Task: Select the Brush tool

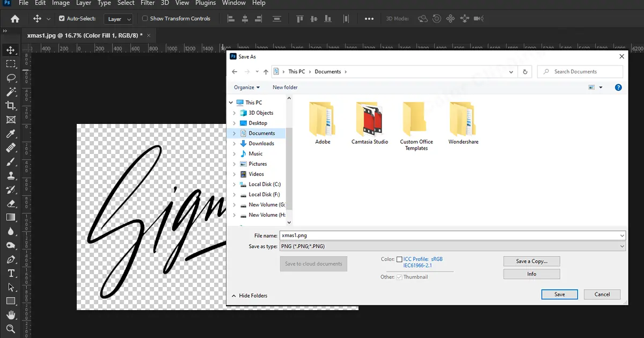Action: click(x=11, y=161)
